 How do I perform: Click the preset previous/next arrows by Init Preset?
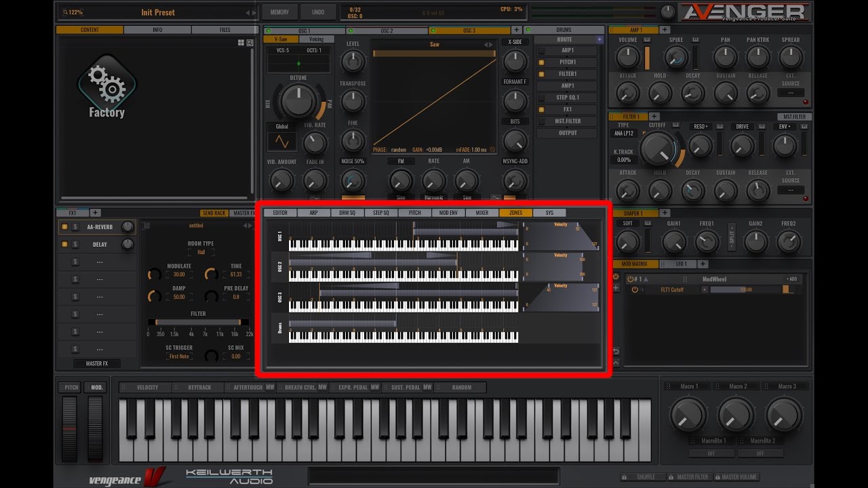tap(250, 12)
